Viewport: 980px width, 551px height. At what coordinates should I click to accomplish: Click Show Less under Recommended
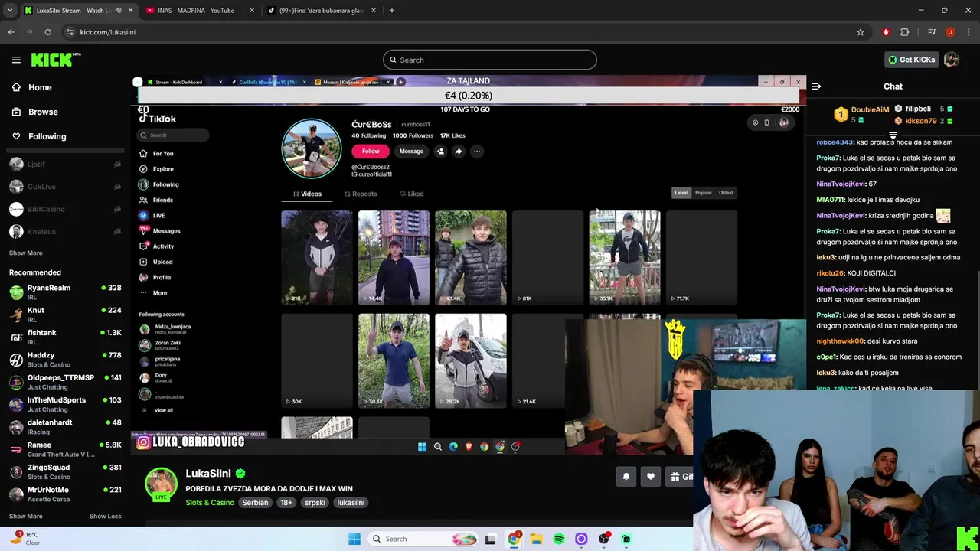tap(105, 516)
